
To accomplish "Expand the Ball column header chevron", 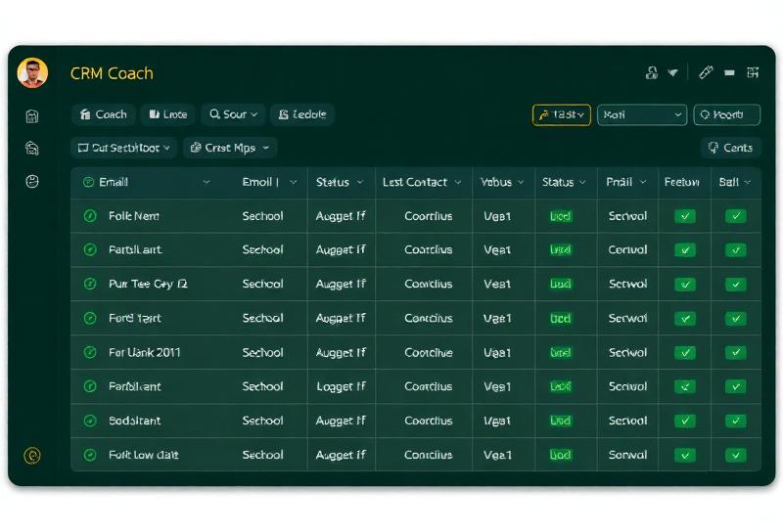I will click(747, 182).
